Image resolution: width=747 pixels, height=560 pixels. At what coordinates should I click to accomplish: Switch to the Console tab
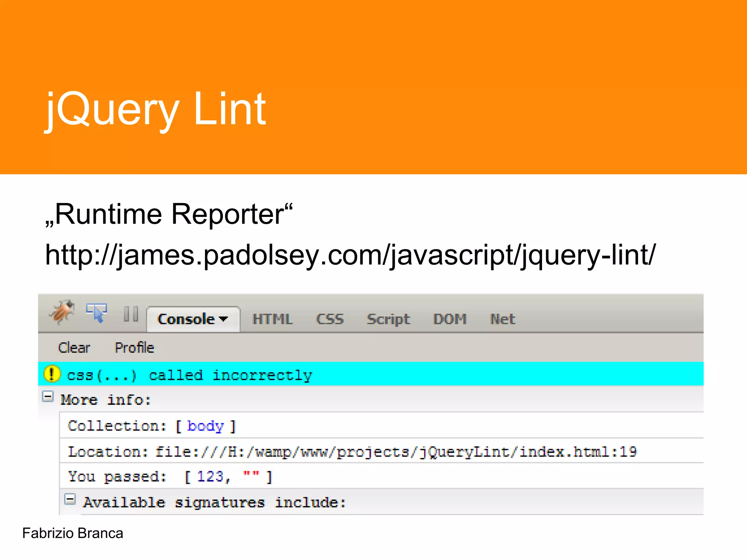coord(193,319)
